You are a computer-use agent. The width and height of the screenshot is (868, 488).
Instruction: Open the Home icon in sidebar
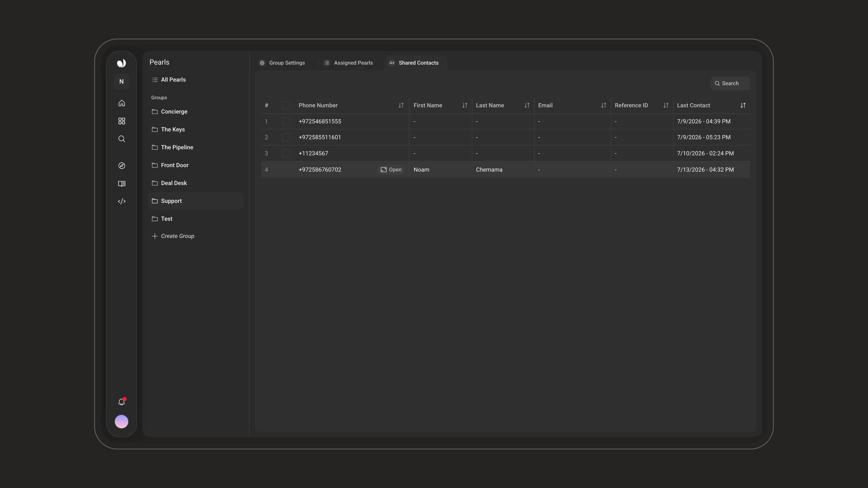point(122,103)
